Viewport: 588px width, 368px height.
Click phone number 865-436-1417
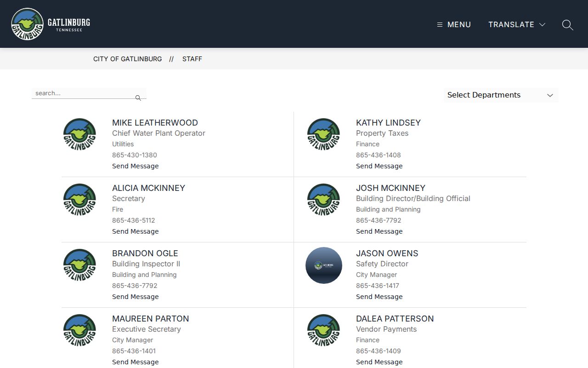(x=378, y=286)
